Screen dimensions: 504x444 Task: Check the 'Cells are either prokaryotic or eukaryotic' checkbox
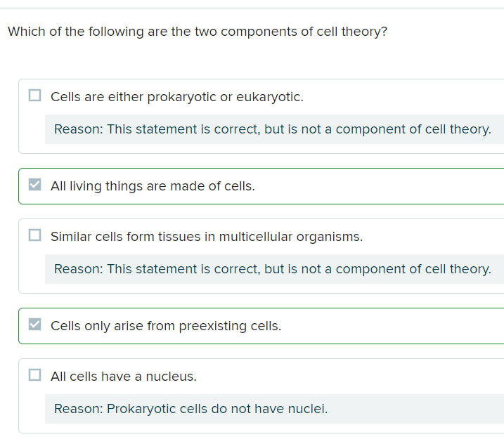(34, 96)
